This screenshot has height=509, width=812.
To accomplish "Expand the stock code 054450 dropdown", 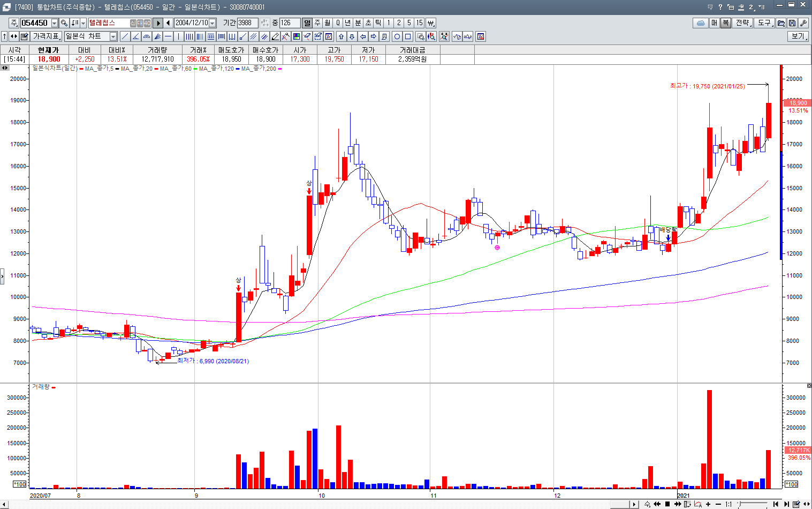I will coord(55,23).
